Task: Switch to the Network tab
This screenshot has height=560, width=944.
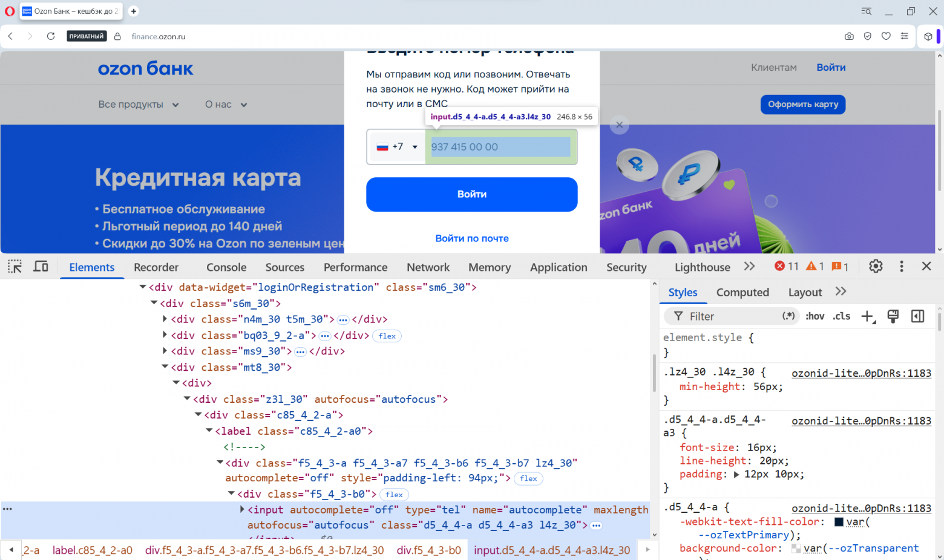Action: click(428, 267)
